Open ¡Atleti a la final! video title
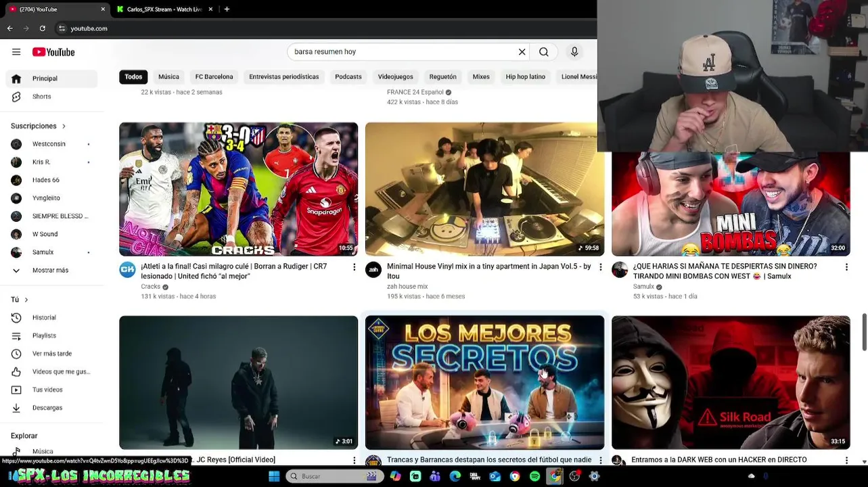868x487 pixels. (x=234, y=271)
